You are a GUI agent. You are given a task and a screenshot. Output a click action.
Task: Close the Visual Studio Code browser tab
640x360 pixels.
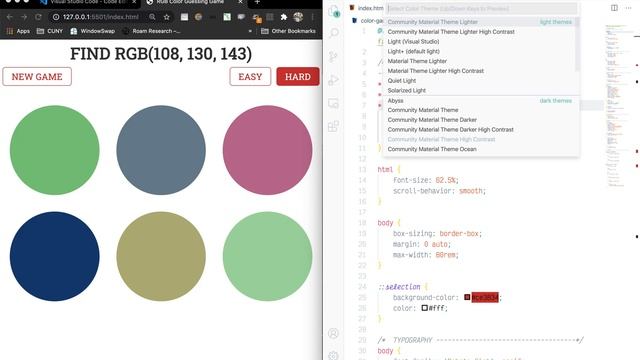[x=134, y=2]
